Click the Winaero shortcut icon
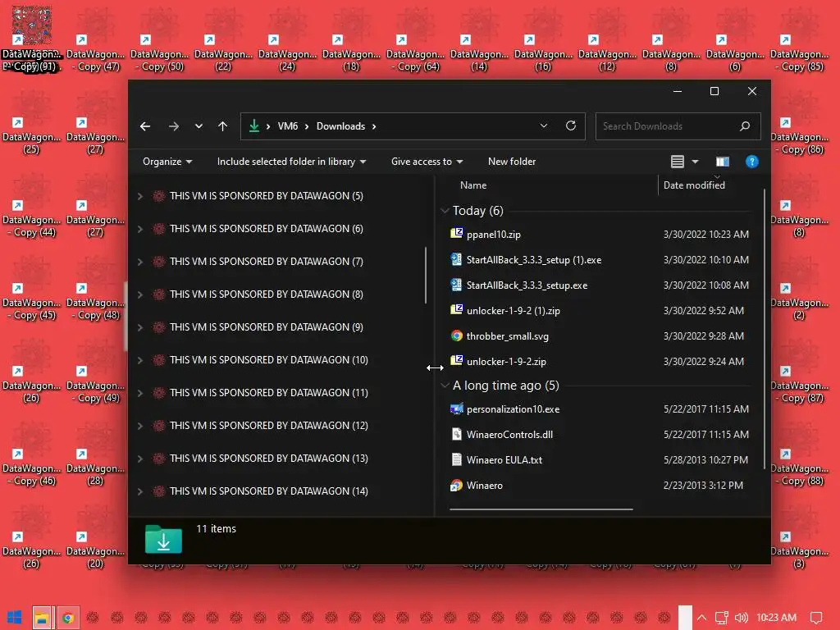This screenshot has width=840, height=630. (456, 486)
